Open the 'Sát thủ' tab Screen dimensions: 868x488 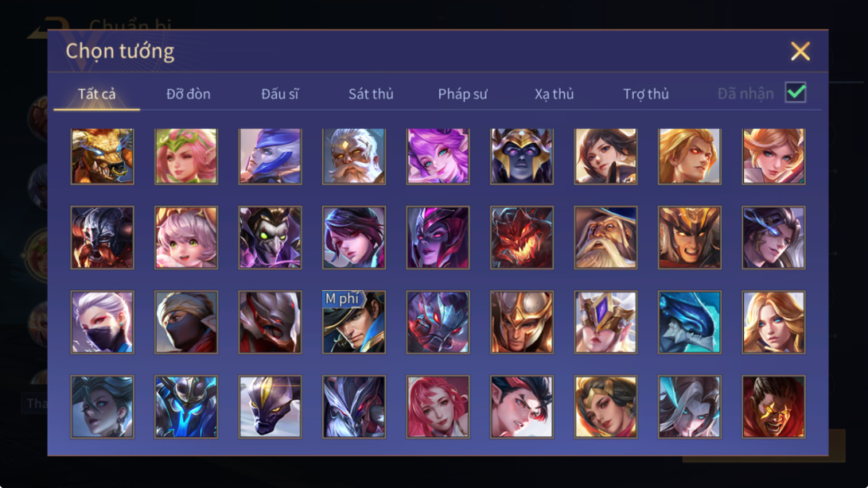tap(371, 94)
